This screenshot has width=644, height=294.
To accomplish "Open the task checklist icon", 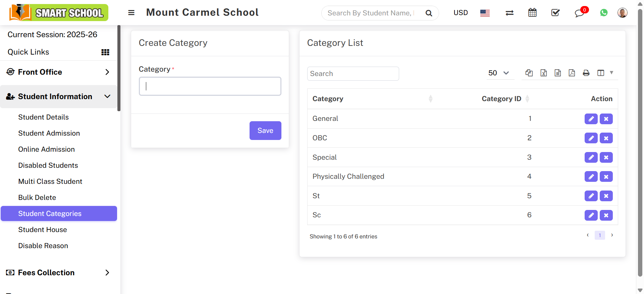I will tap(555, 13).
